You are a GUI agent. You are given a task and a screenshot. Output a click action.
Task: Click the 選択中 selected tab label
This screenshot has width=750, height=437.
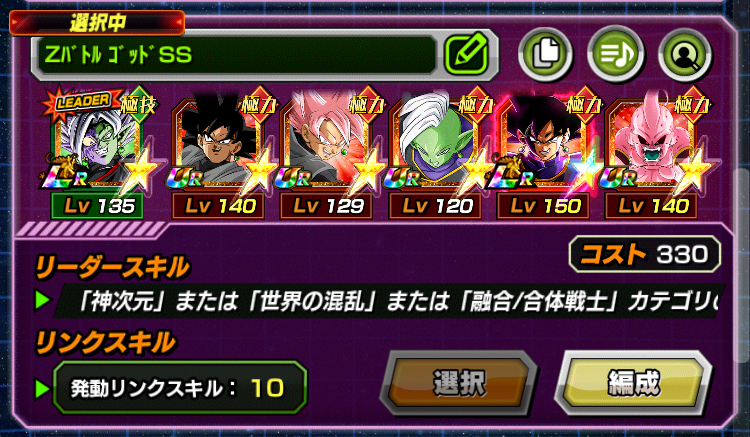[x=97, y=23]
